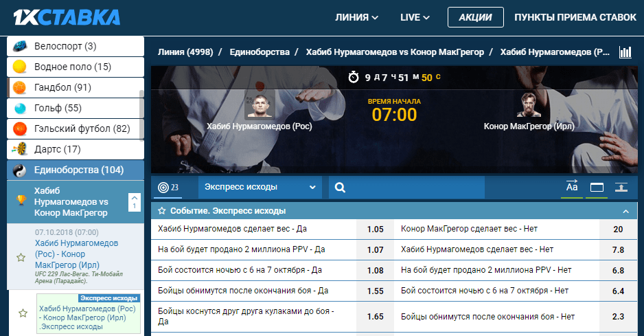Go to Хабиб Нурмагомедов vs Конор МакГрегор breadcrumb
This screenshot has height=336, width=644.
pos(395,52)
